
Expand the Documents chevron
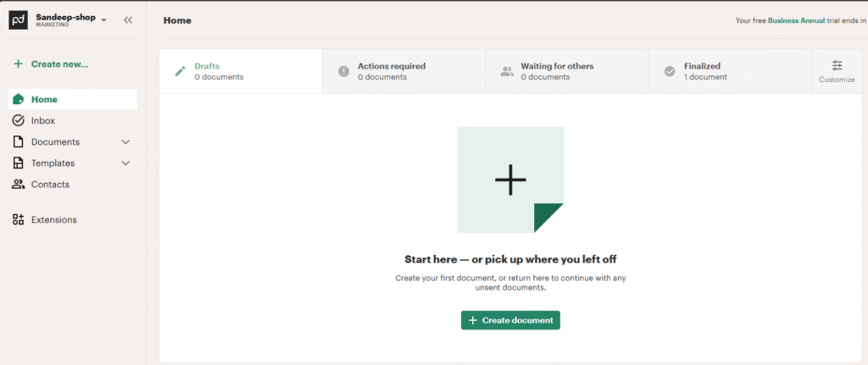125,141
